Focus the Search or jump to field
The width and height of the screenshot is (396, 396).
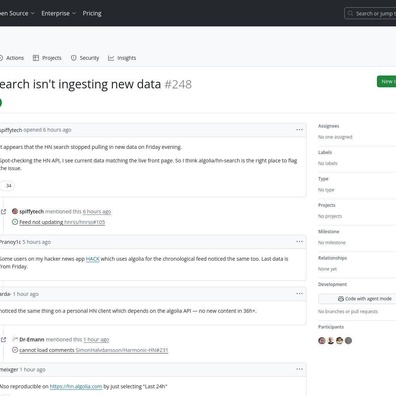[x=371, y=13]
